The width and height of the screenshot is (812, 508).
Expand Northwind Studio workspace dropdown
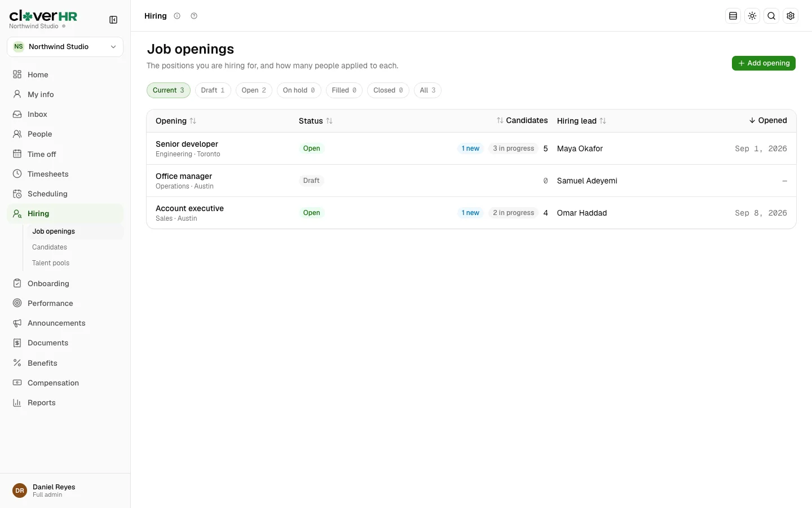(65, 47)
